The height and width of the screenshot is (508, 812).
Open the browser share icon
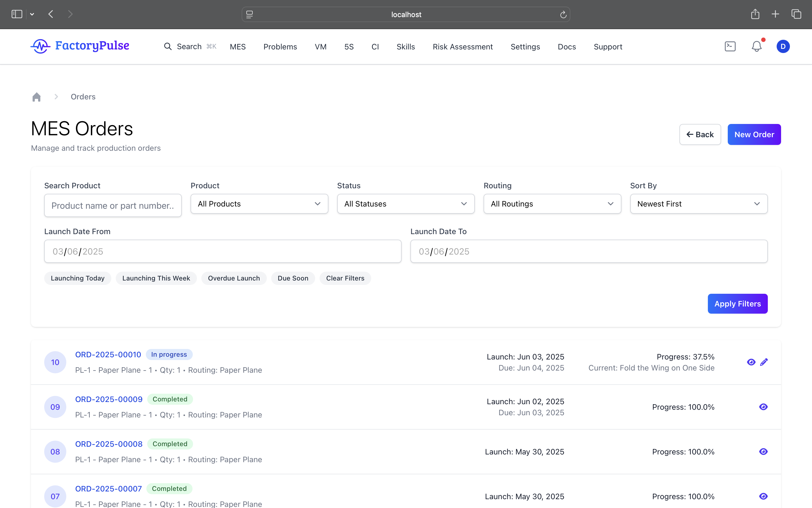point(755,14)
